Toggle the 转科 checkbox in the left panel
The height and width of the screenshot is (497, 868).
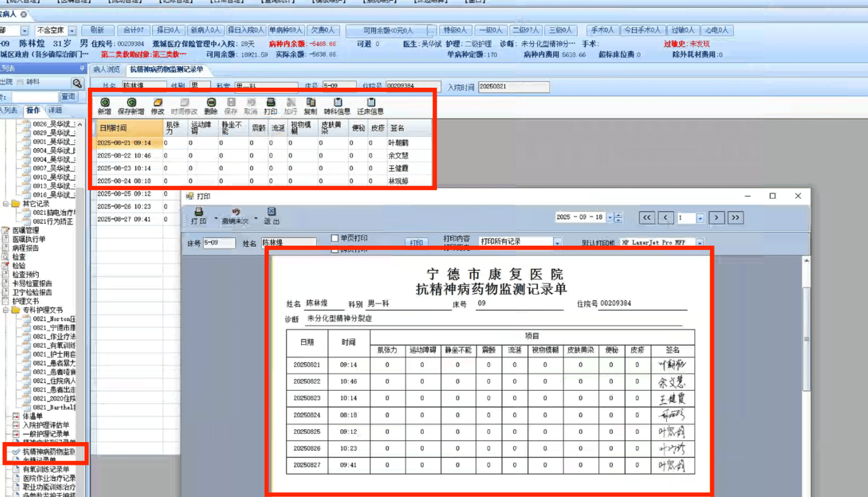pyautogui.click(x=20, y=82)
